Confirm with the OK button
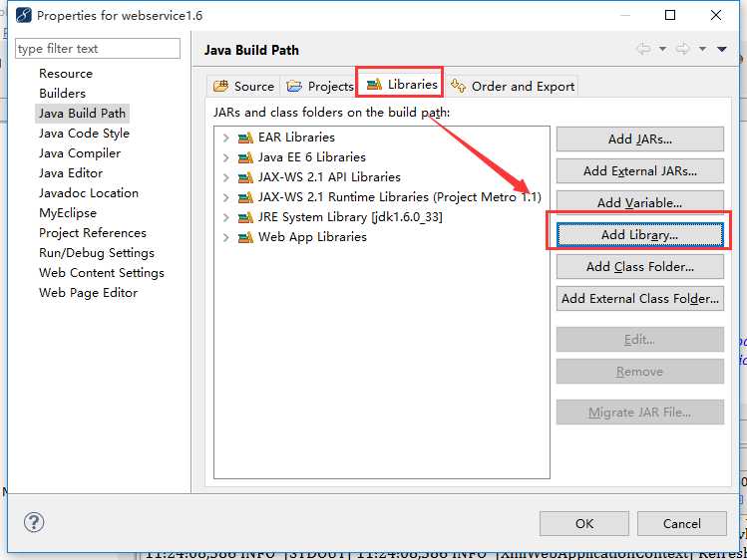This screenshot has height=560, width=747. [x=584, y=523]
